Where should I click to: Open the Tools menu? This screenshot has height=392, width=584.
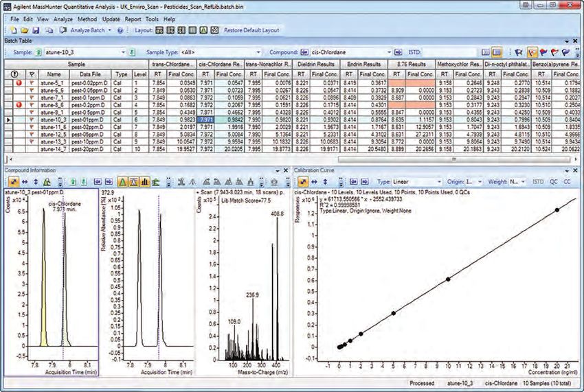[152, 19]
